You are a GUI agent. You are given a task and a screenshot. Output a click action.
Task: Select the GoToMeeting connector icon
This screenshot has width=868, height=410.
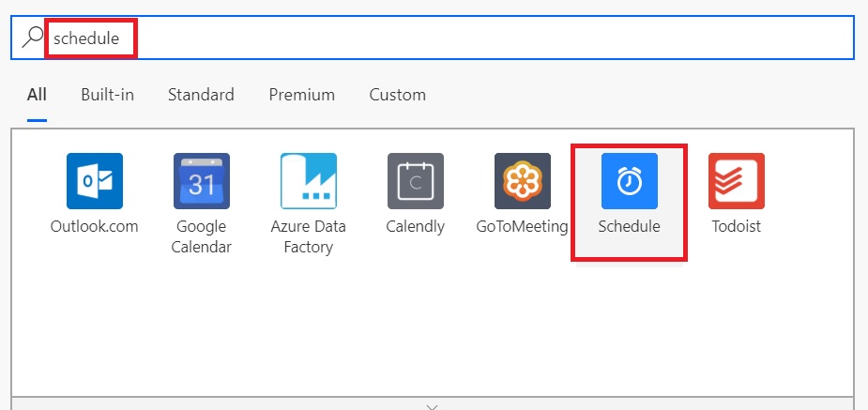[523, 181]
